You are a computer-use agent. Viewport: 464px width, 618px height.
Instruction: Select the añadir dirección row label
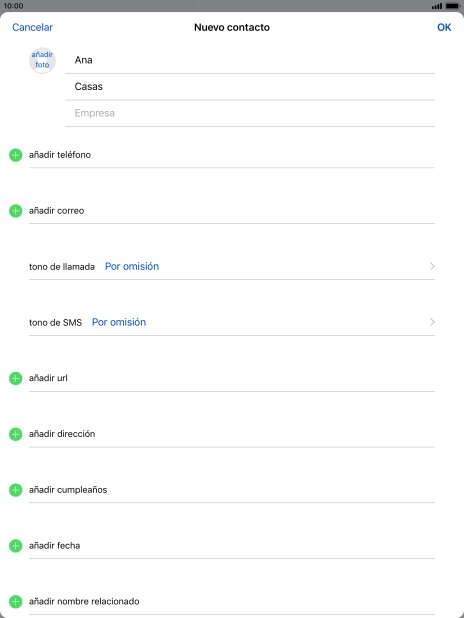click(x=62, y=434)
